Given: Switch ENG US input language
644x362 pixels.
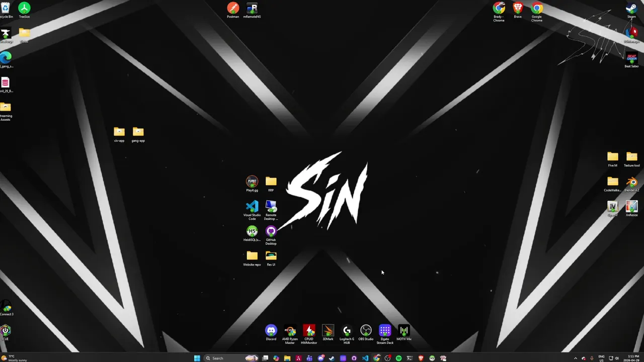Looking at the screenshot, I should [601, 358].
